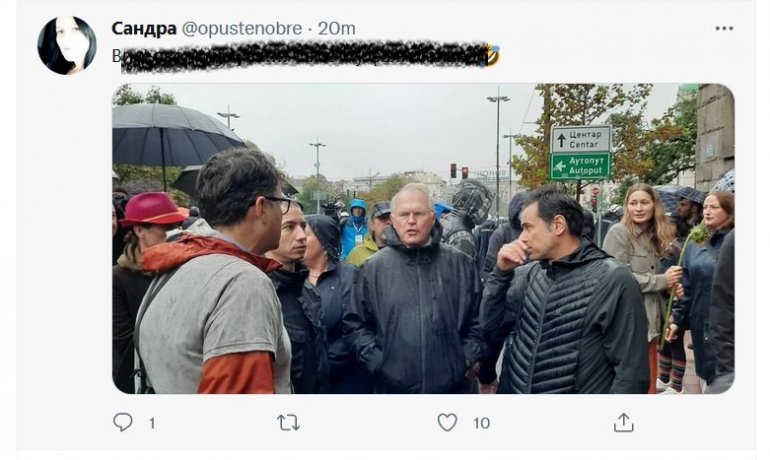
Task: Open the share icon for the tweet
Action: 624,422
